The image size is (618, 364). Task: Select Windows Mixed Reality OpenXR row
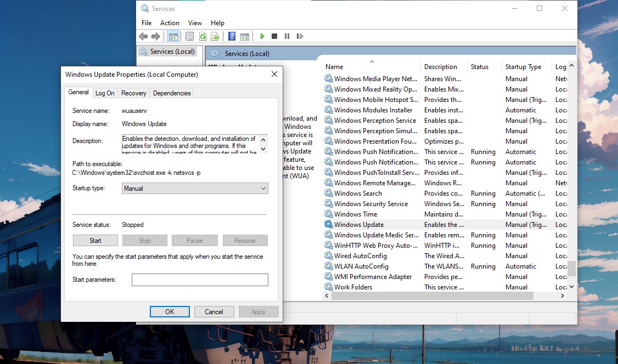445,89
